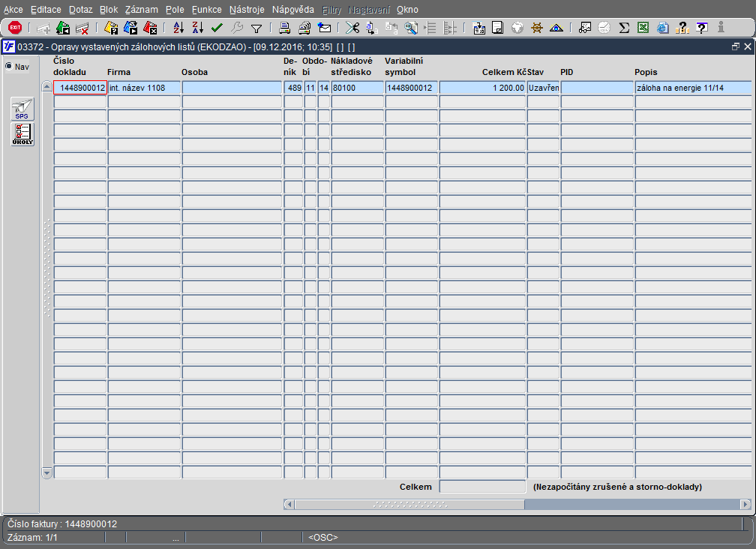Click the sigma sum icon
The width and height of the screenshot is (756, 549).
(x=624, y=28)
